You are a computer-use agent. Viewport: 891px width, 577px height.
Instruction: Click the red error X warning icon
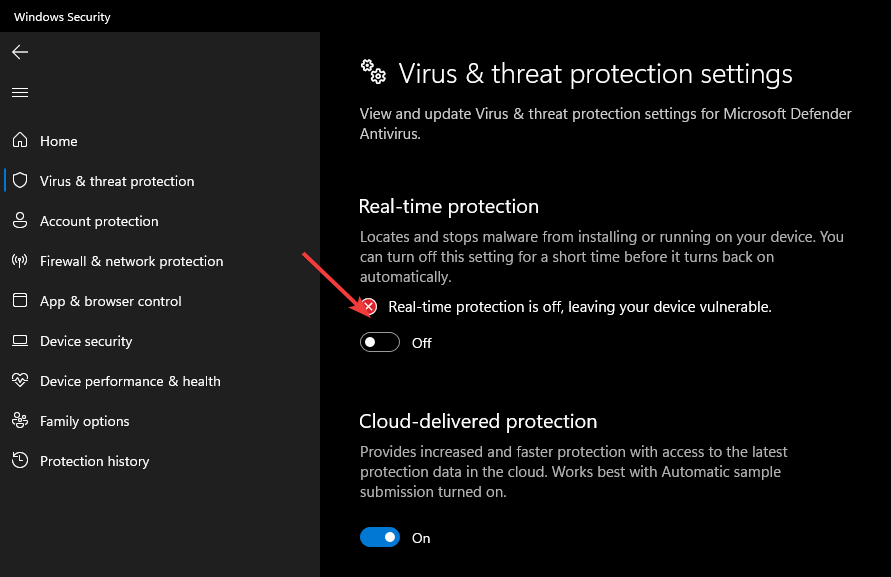click(369, 307)
